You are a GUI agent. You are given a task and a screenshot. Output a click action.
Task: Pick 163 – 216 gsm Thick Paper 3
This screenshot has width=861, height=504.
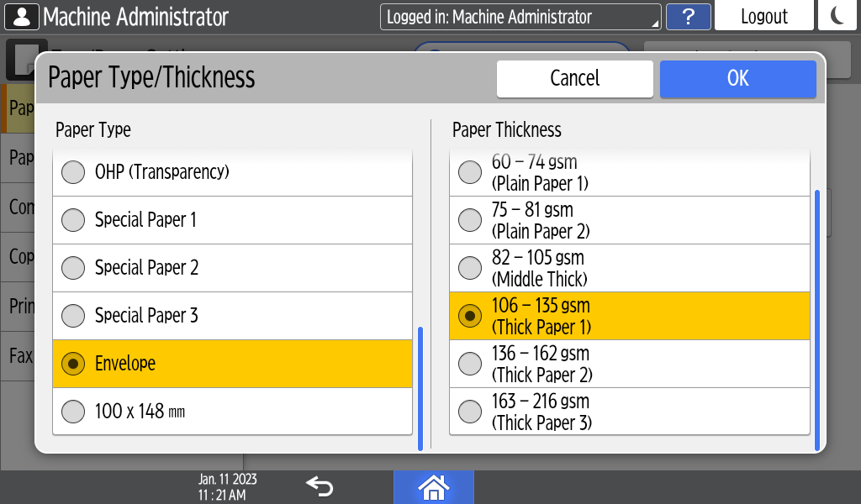pyautogui.click(x=629, y=412)
